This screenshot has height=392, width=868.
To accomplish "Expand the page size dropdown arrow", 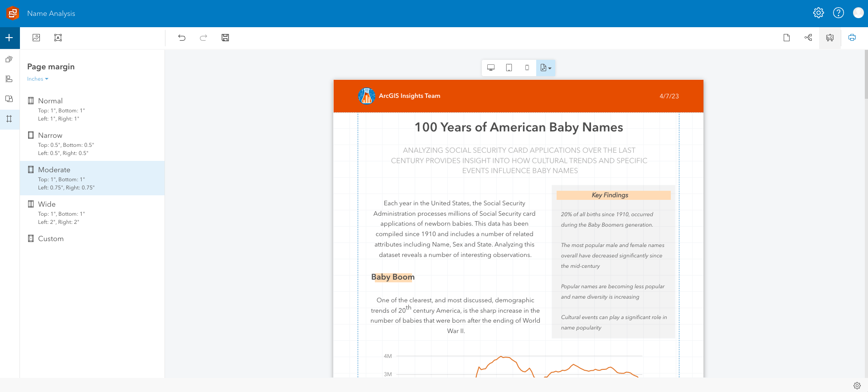I will [x=550, y=68].
